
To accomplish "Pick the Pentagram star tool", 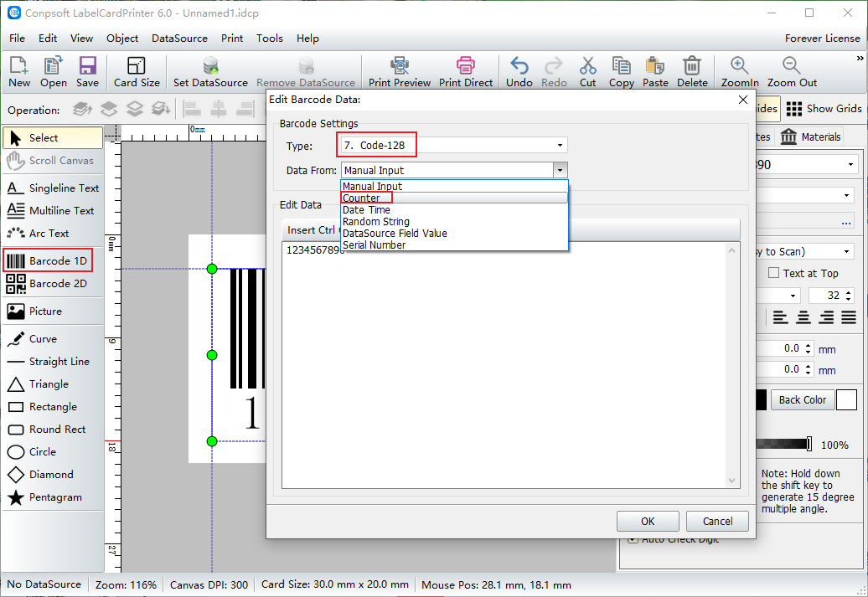I will [53, 497].
